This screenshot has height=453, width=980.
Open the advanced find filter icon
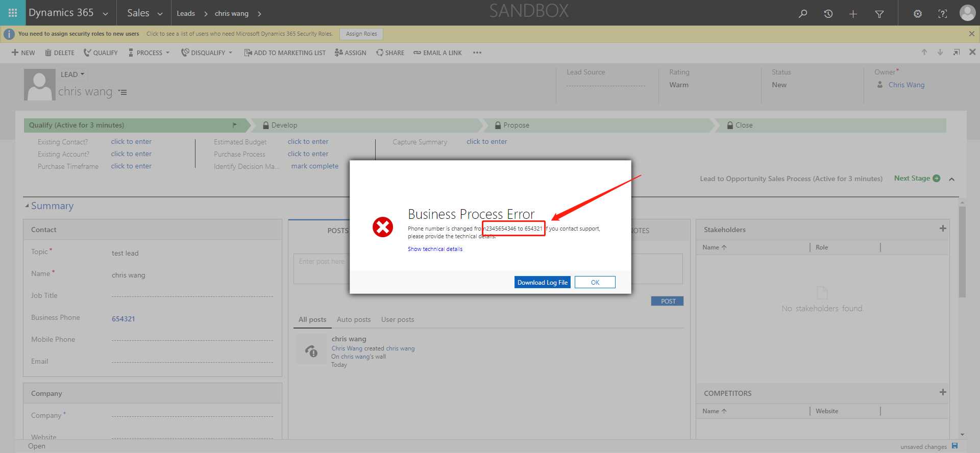(879, 14)
